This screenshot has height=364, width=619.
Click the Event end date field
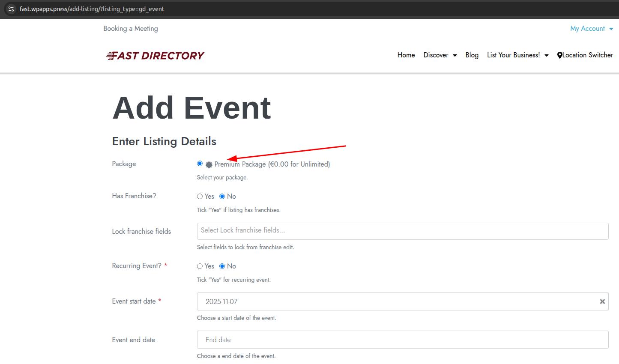(x=402, y=340)
